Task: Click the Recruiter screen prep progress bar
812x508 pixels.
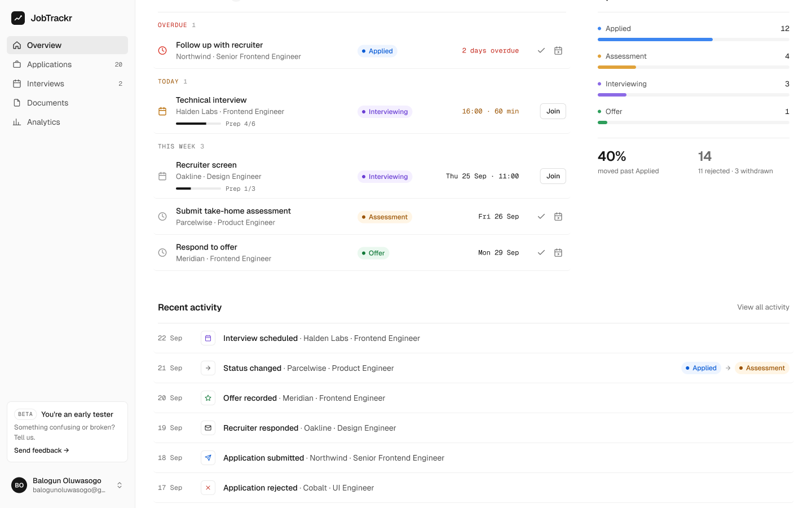Action: (x=198, y=189)
